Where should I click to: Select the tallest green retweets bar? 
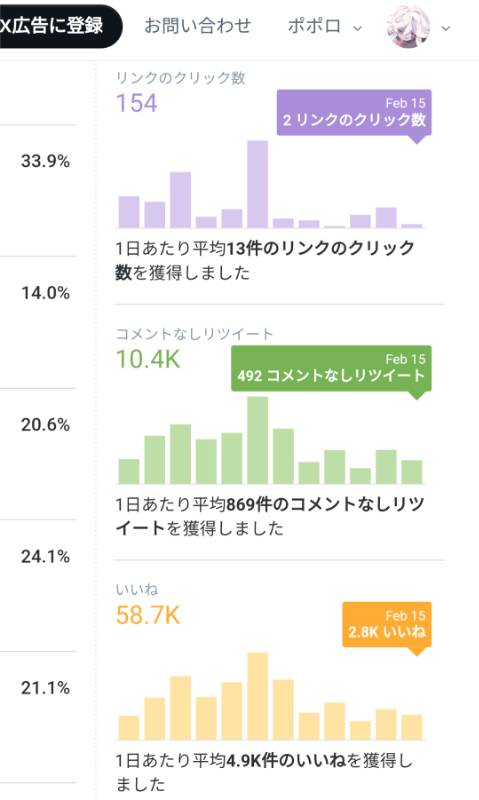[x=258, y=440]
